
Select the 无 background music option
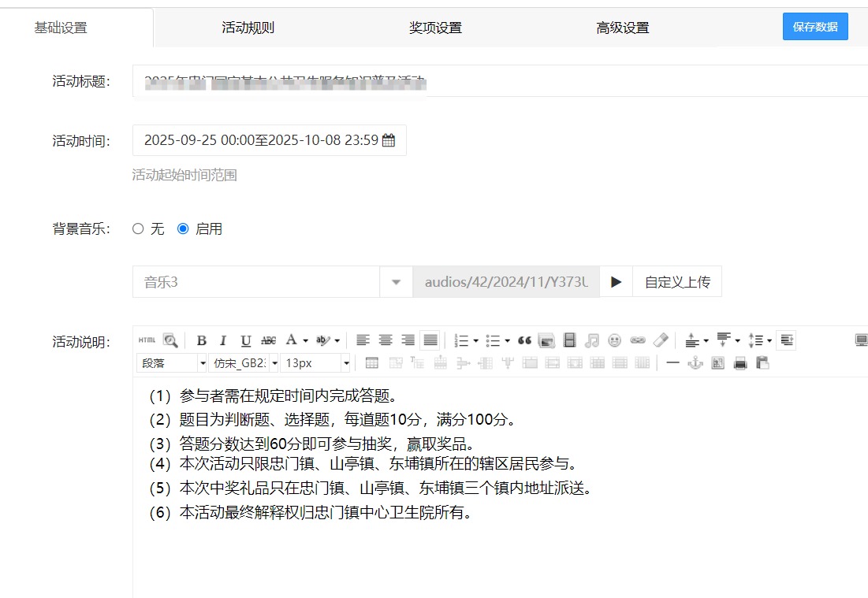click(x=136, y=228)
